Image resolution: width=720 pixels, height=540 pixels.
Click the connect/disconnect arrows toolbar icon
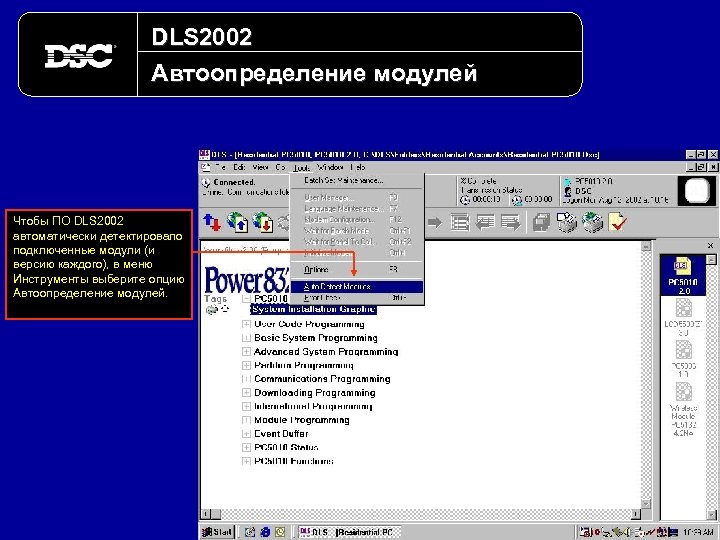pos(212,223)
